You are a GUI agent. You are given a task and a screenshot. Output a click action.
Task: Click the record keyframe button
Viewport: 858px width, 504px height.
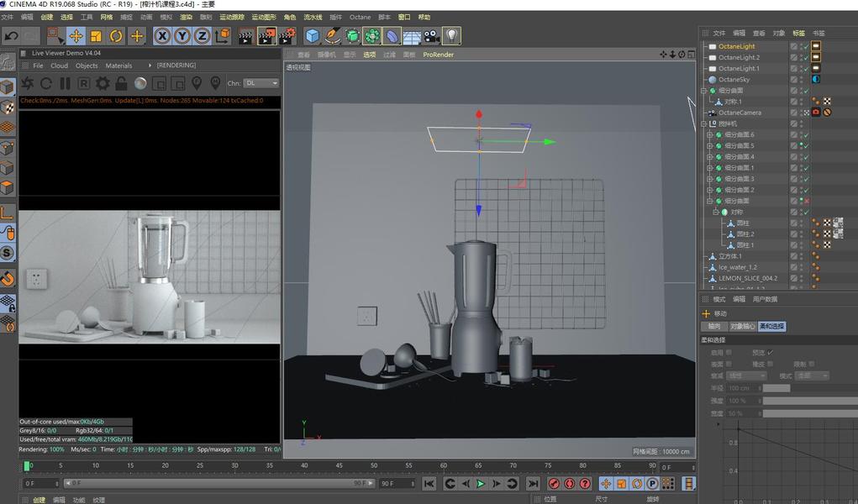tap(555, 484)
